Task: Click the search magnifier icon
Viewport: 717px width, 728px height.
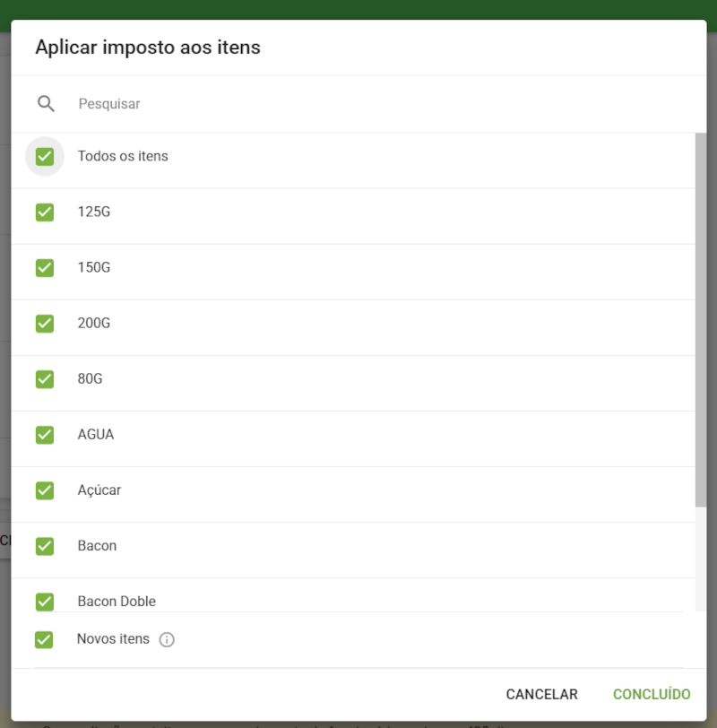Action: click(45, 103)
